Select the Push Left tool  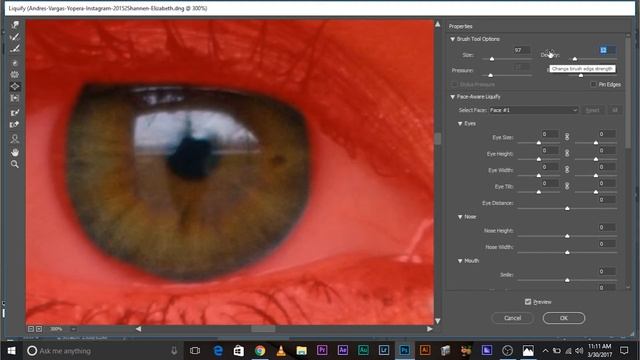pyautogui.click(x=15, y=98)
